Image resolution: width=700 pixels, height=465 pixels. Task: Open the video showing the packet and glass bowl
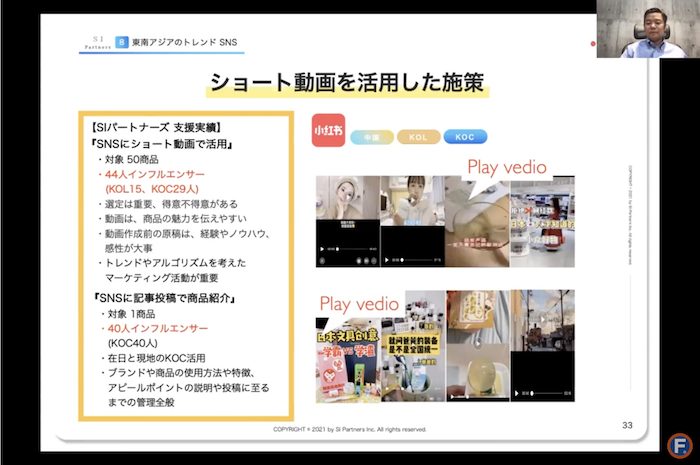pyautogui.click(x=478, y=346)
